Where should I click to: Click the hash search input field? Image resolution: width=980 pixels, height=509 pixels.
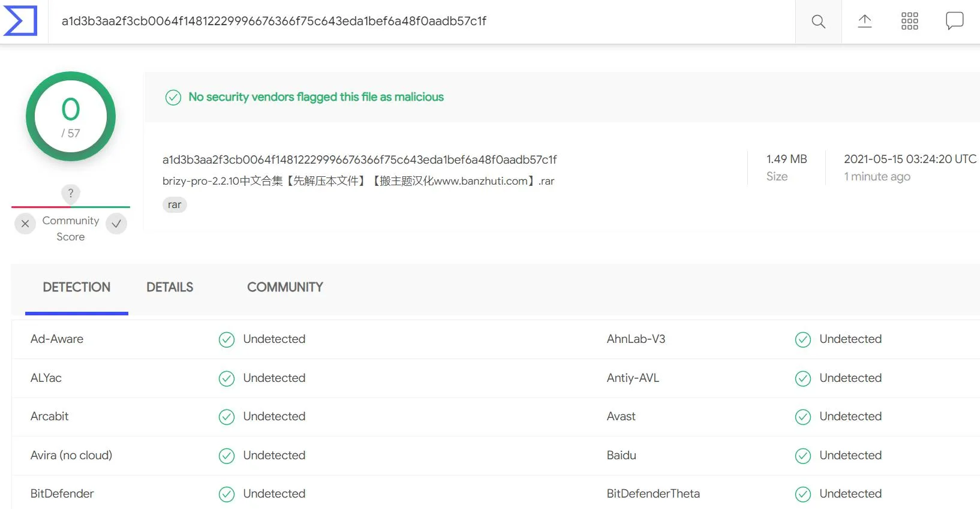pyautogui.click(x=420, y=22)
